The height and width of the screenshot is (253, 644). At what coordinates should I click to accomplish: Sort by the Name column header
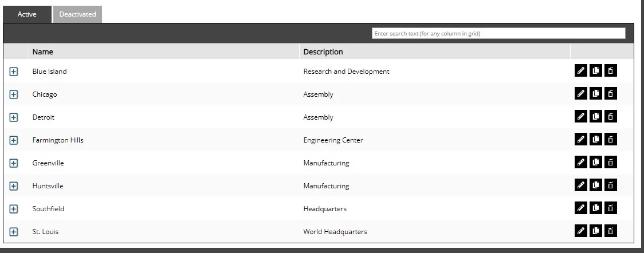43,52
